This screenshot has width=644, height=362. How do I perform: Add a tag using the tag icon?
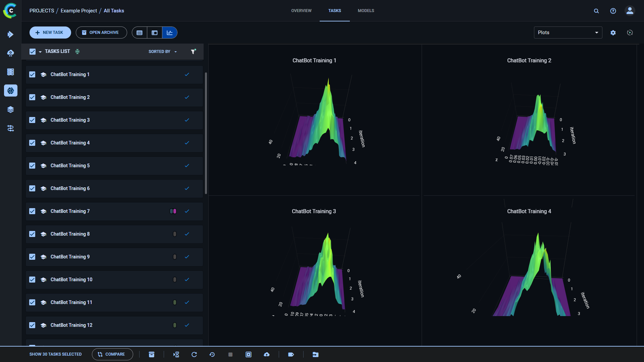pyautogui.click(x=291, y=354)
